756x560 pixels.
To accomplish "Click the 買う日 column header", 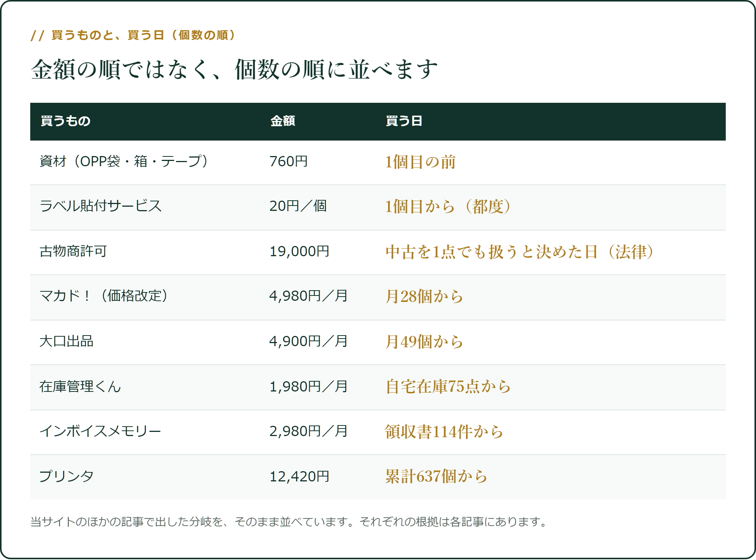I will (404, 121).
